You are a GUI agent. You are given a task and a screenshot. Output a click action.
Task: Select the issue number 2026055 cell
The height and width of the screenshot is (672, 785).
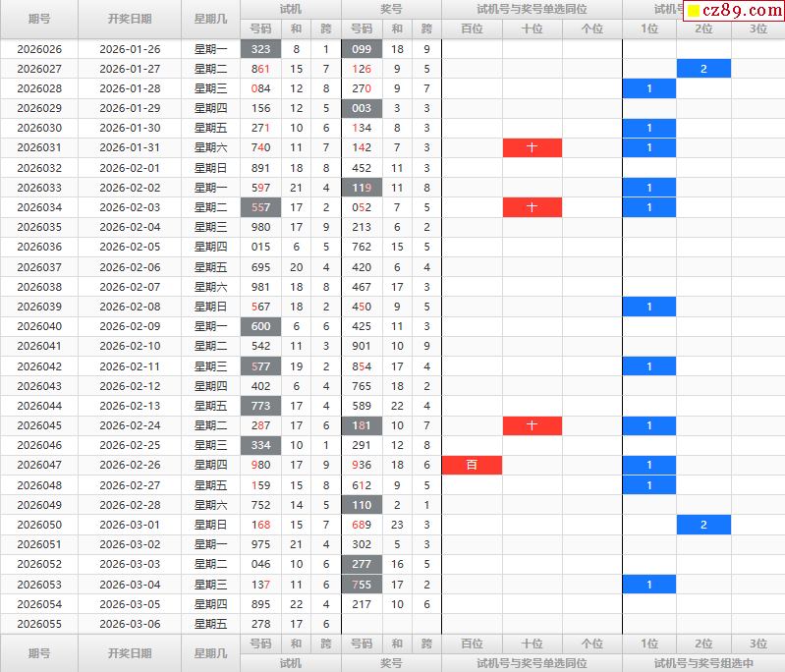point(39,624)
